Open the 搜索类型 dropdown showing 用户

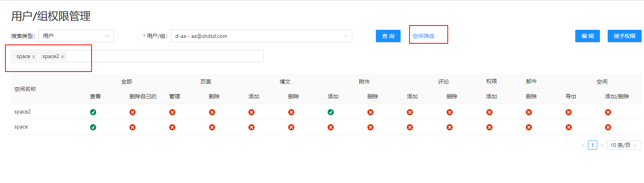click(76, 36)
